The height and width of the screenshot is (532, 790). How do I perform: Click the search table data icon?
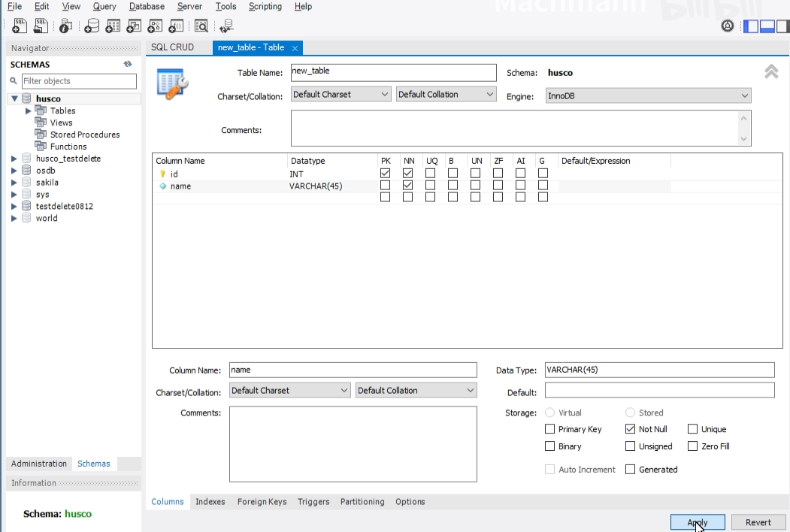click(x=201, y=26)
